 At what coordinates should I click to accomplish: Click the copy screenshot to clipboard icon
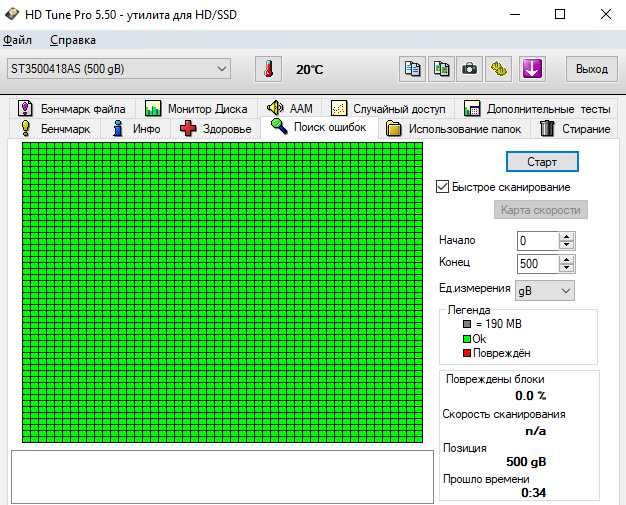441,69
